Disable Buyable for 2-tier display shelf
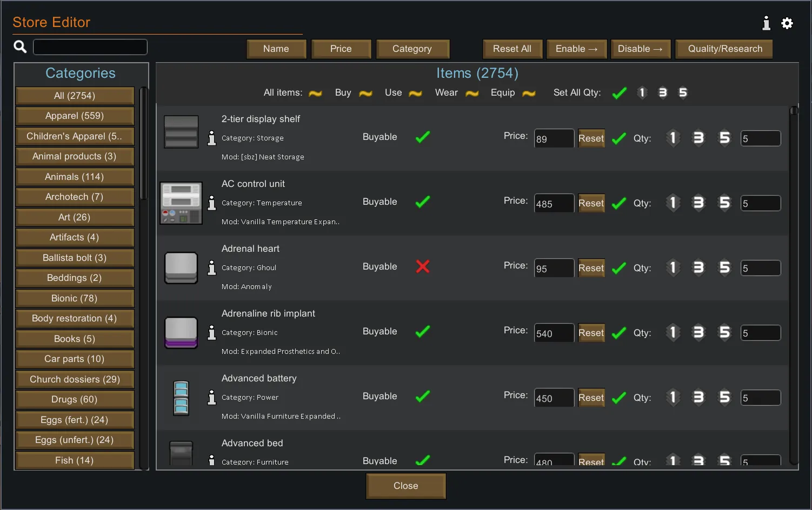812x510 pixels. 423,137
